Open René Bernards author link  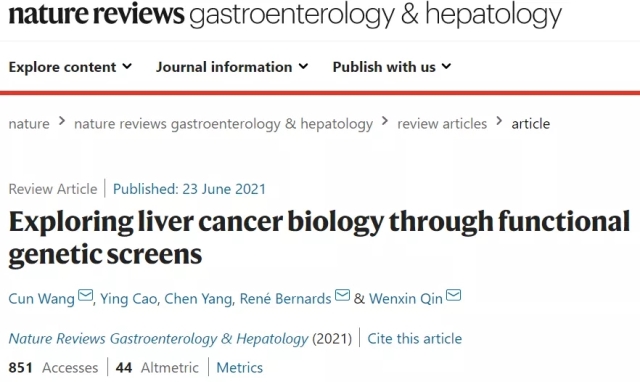[285, 299]
